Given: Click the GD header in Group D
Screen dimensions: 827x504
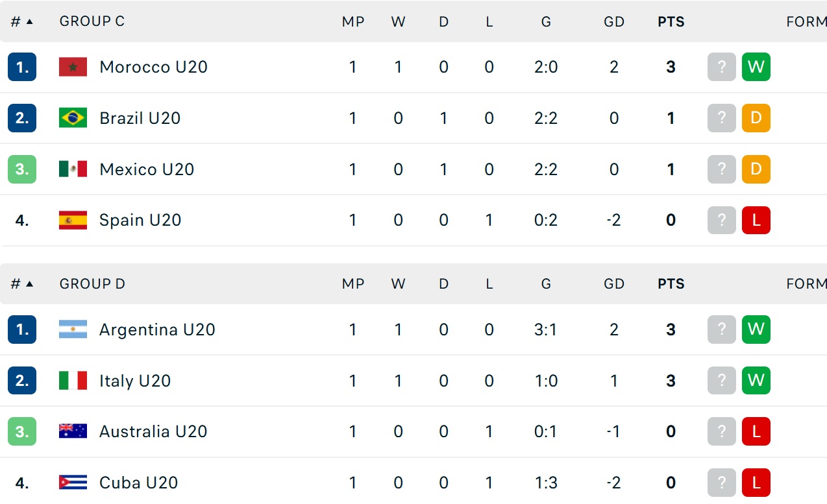Looking at the screenshot, I should (x=613, y=284).
